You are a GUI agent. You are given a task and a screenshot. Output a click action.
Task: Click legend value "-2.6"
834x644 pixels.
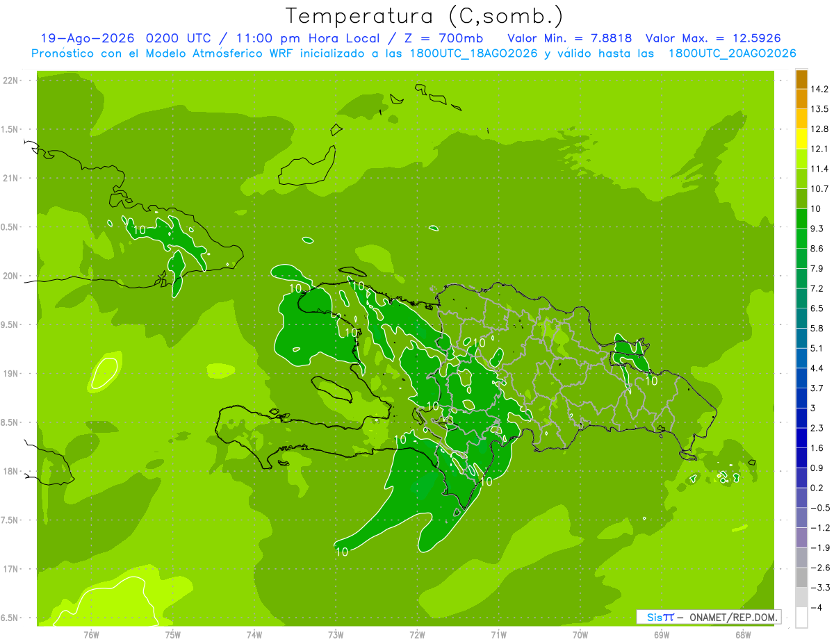pyautogui.click(x=819, y=568)
